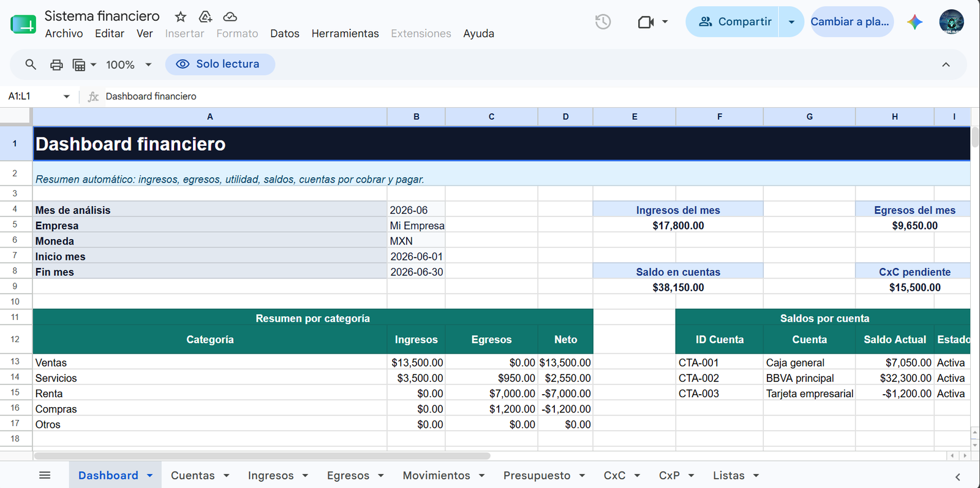Switch to the CxP sheet tab
This screenshot has height=488, width=980.
(x=669, y=475)
